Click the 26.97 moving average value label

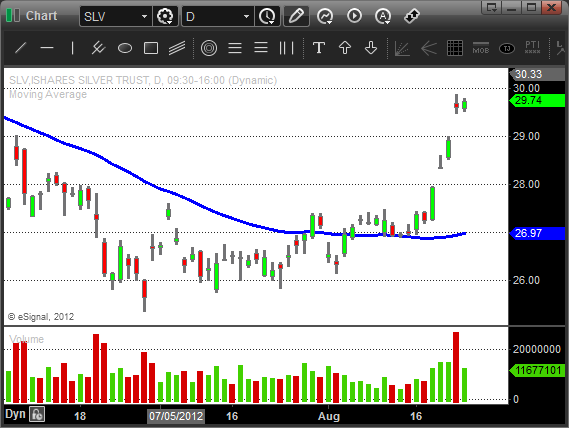tap(537, 233)
